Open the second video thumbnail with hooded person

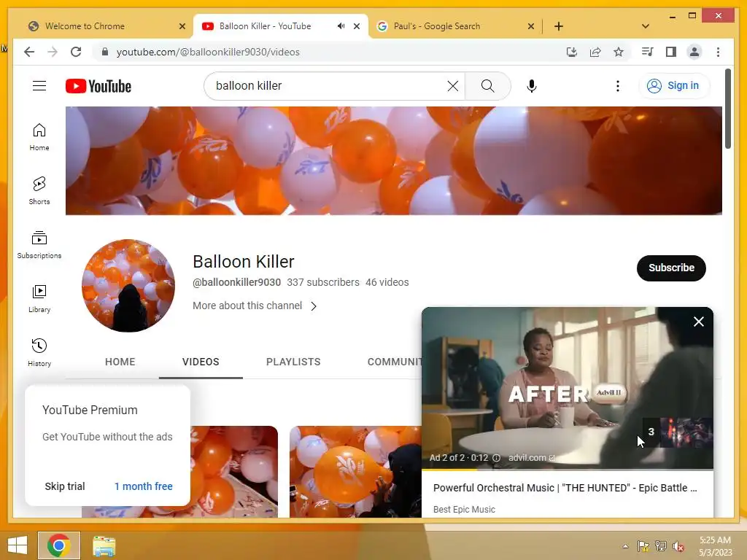pyautogui.click(x=355, y=472)
